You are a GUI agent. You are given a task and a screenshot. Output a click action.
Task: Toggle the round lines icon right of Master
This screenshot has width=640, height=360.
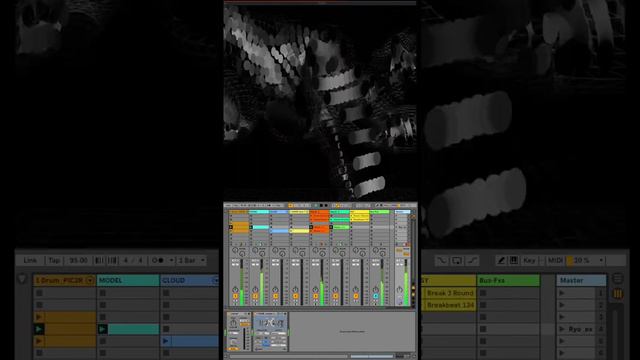tap(618, 279)
